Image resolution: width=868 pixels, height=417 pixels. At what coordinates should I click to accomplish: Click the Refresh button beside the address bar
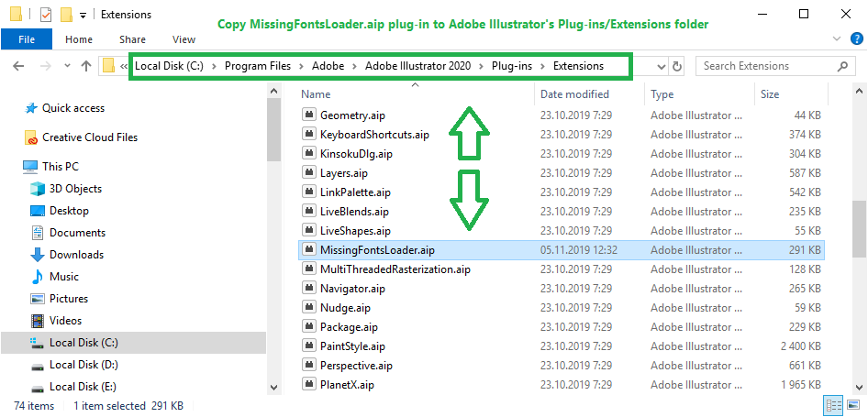(x=677, y=66)
